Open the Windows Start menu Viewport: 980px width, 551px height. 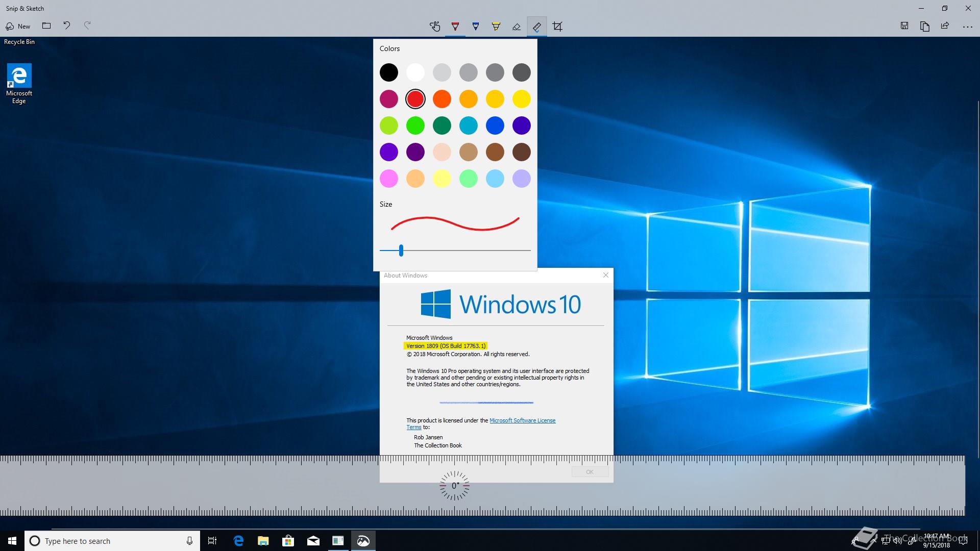point(12,541)
